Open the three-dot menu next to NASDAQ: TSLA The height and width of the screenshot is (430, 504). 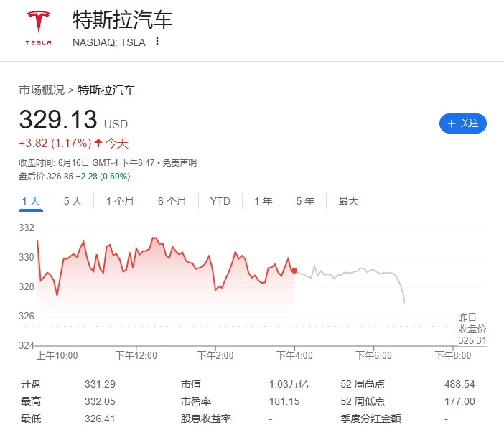(157, 41)
